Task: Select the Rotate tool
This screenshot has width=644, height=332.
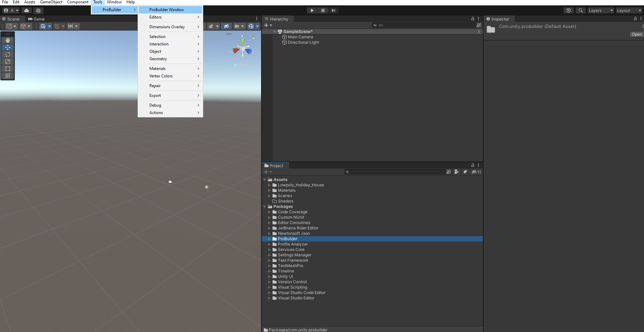Action: pos(8,54)
